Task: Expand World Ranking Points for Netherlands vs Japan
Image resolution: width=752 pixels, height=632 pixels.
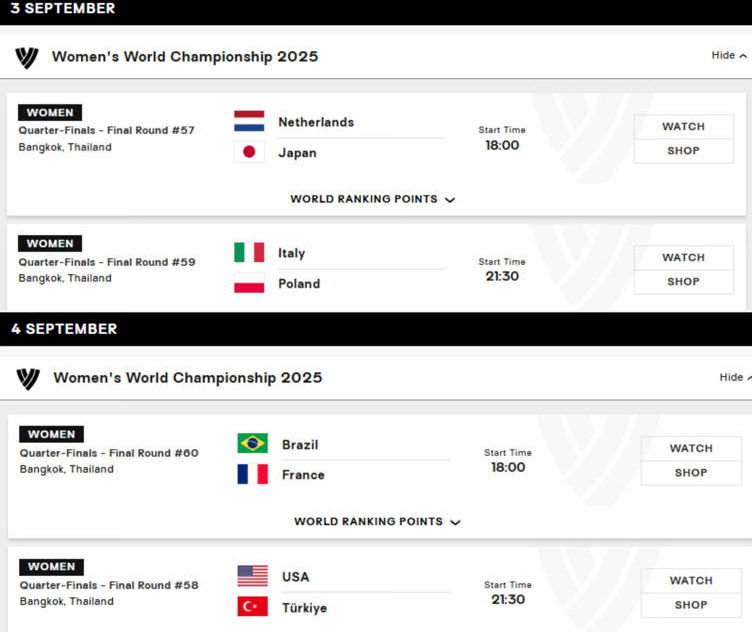Action: [372, 199]
